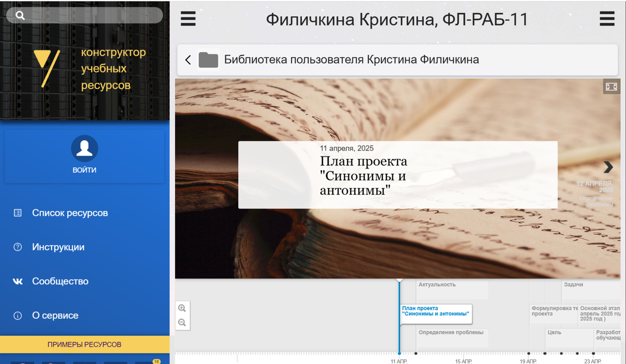This screenshot has width=626, height=364.
Task: Click the Филичкина Кристина, ФЛ-РАБ-11 heading
Action: click(x=397, y=20)
